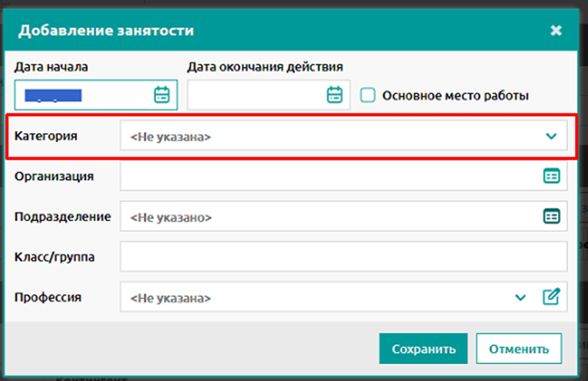
Task: Expand the Профессия dropdown arrow
Action: point(520,298)
